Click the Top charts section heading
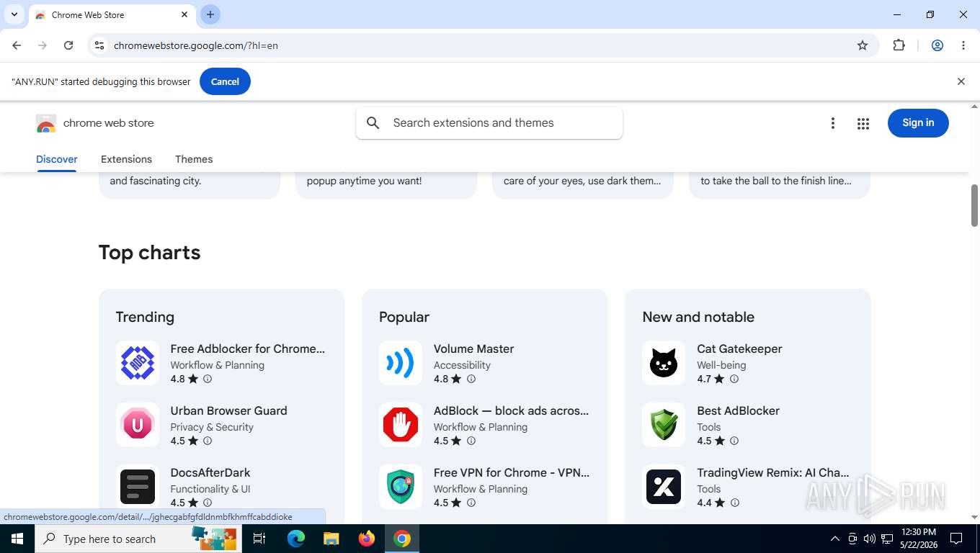This screenshot has width=980, height=553. click(149, 253)
